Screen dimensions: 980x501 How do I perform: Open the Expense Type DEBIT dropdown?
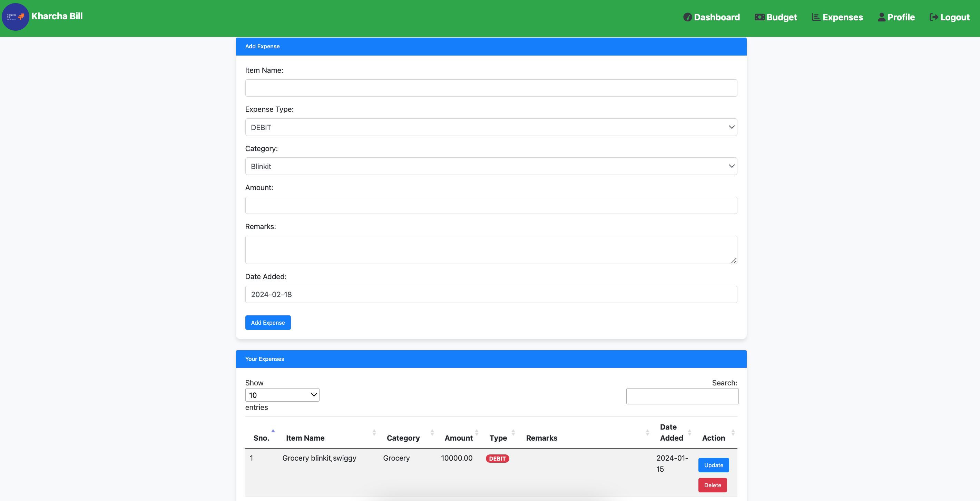tap(491, 127)
